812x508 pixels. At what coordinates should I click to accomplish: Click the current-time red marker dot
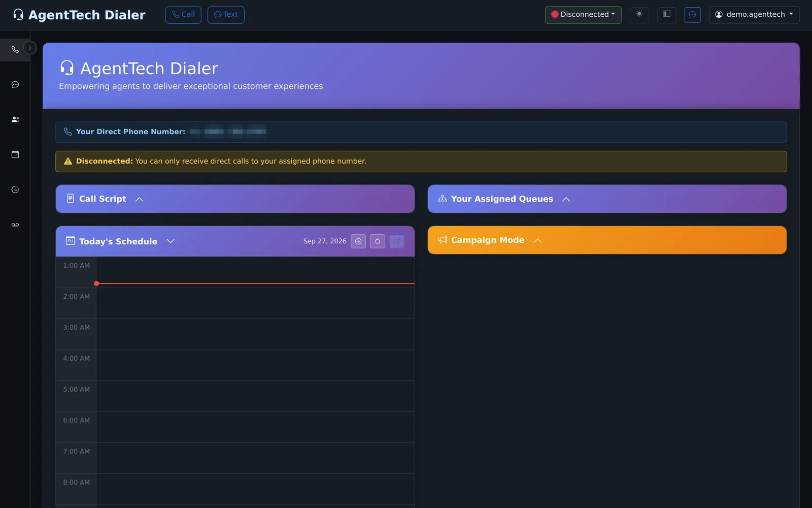pos(96,283)
